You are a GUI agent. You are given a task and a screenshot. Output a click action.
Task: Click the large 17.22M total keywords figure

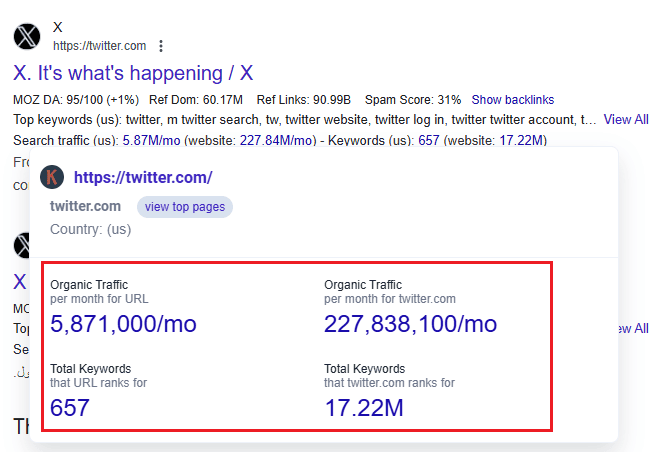pos(364,408)
